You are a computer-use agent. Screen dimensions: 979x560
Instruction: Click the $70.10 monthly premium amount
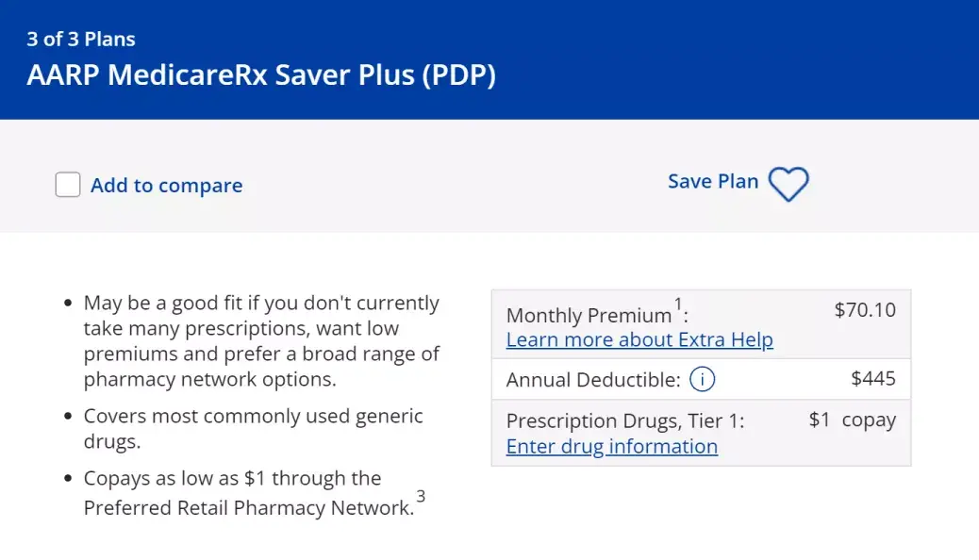coord(865,310)
